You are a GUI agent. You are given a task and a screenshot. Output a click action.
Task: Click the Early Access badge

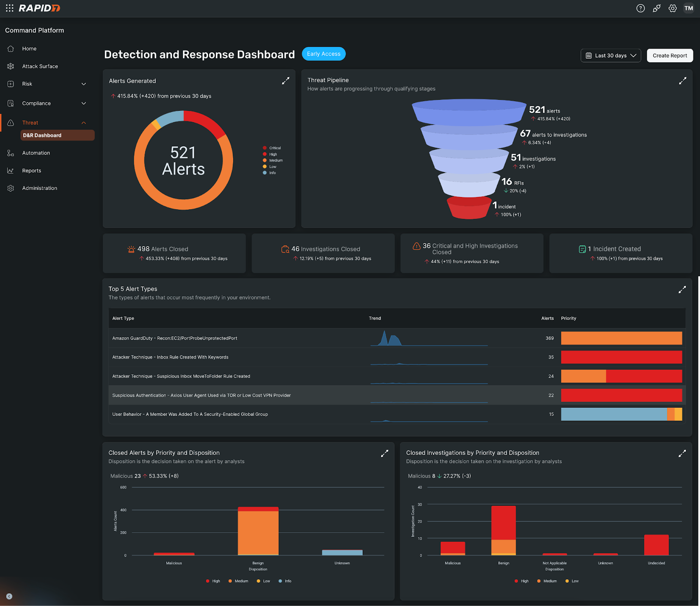tap(323, 53)
